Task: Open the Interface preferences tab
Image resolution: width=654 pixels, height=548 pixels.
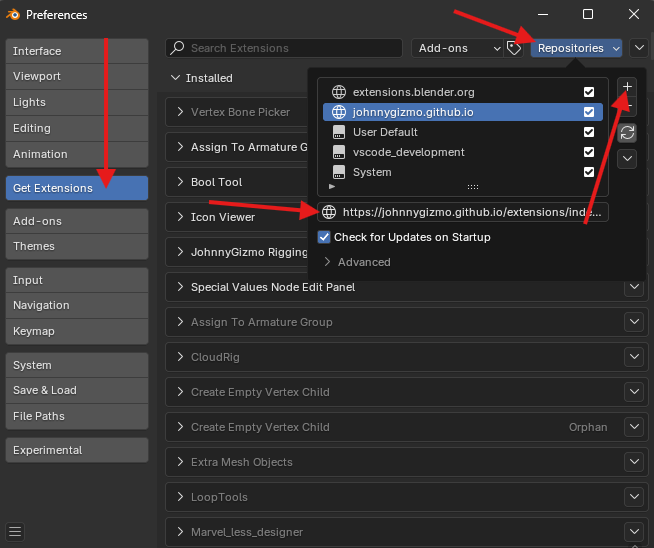Action: 77,51
